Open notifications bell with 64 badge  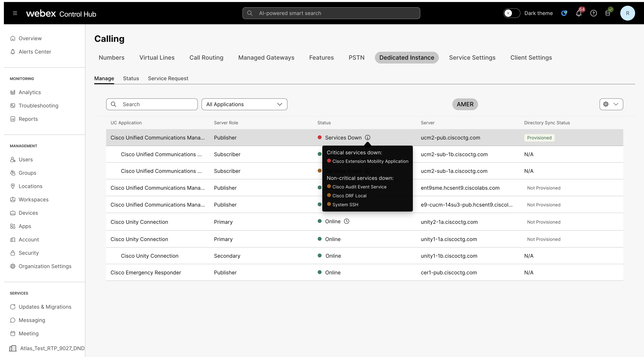[x=579, y=13]
